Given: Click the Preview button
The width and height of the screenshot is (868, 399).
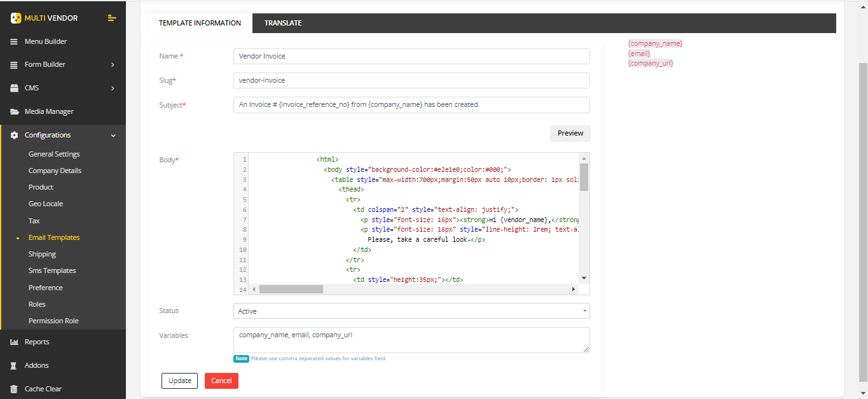Looking at the screenshot, I should click(570, 134).
